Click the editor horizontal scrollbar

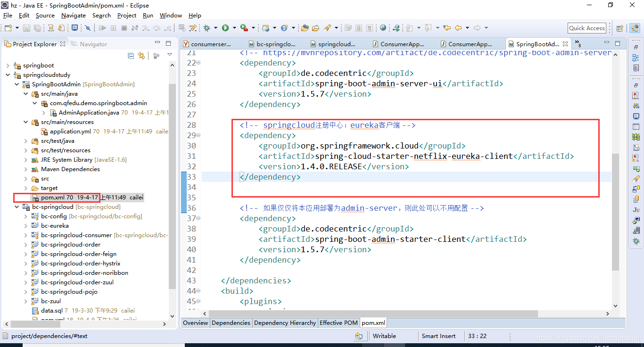[373, 314]
